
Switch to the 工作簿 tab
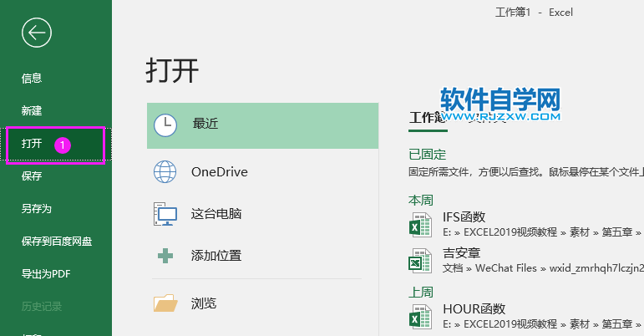click(428, 119)
